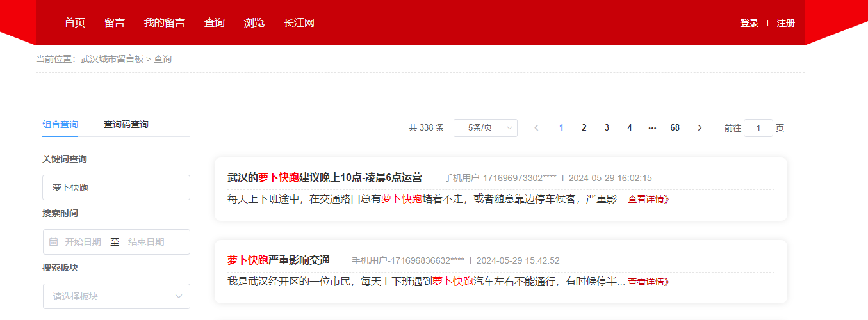The height and width of the screenshot is (320, 868).
Task: Open the 浏览 nav item
Action: point(254,23)
